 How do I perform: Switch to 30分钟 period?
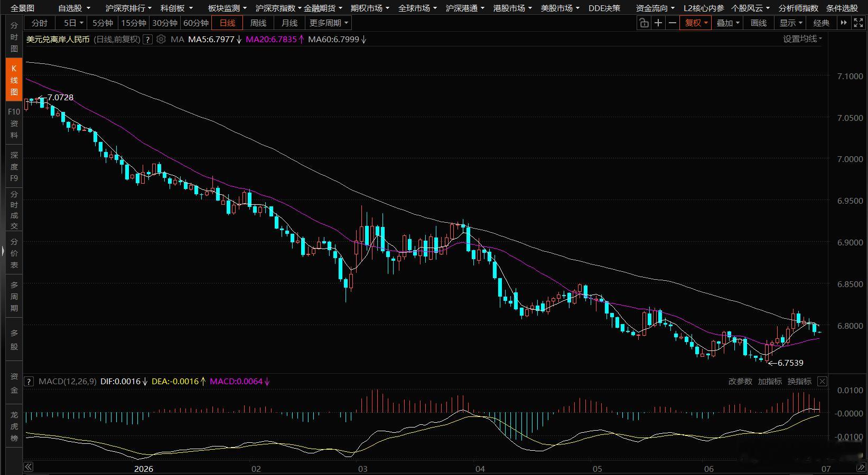click(x=165, y=23)
